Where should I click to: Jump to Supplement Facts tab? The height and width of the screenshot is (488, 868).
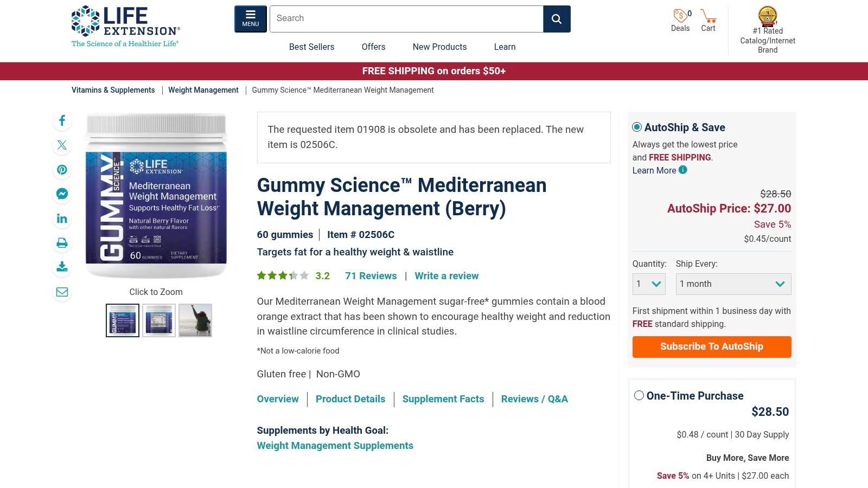pyautogui.click(x=443, y=399)
